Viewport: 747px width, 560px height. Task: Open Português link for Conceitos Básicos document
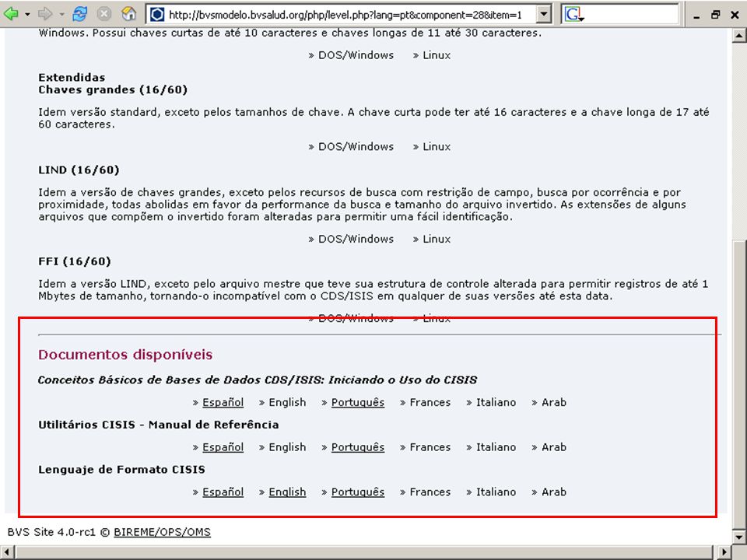click(358, 403)
